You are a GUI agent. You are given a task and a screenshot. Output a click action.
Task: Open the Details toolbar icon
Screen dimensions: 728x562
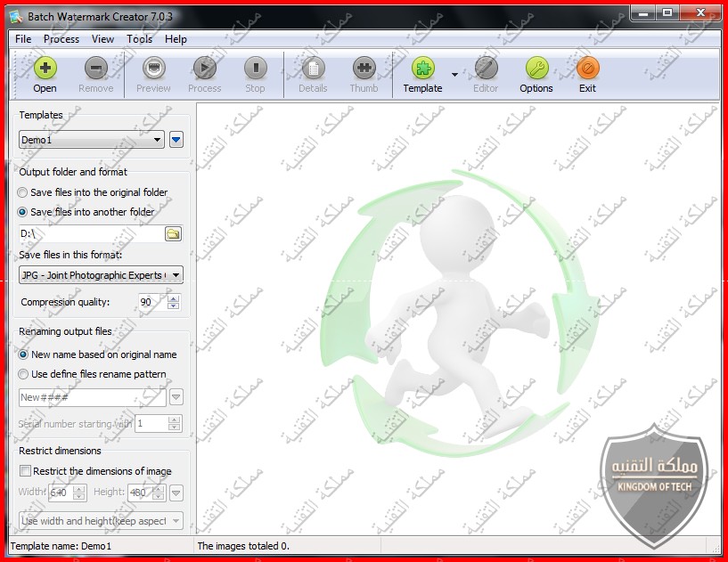[314, 69]
